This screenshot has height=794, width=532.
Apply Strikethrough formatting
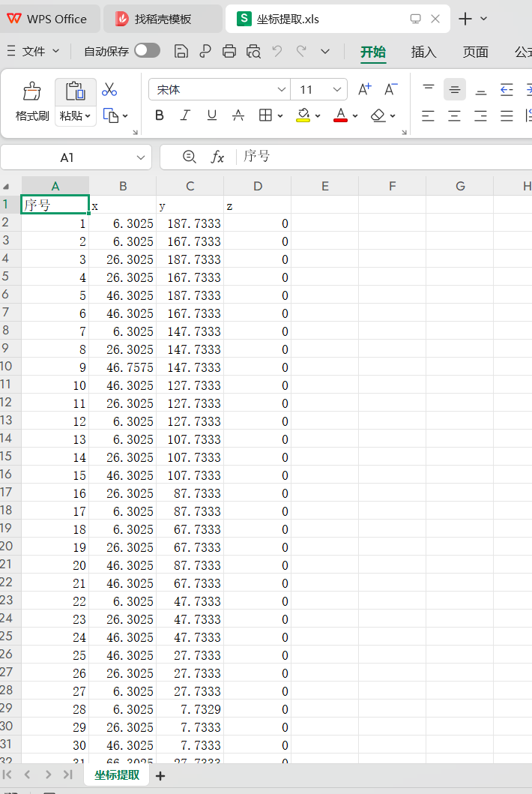tap(238, 115)
